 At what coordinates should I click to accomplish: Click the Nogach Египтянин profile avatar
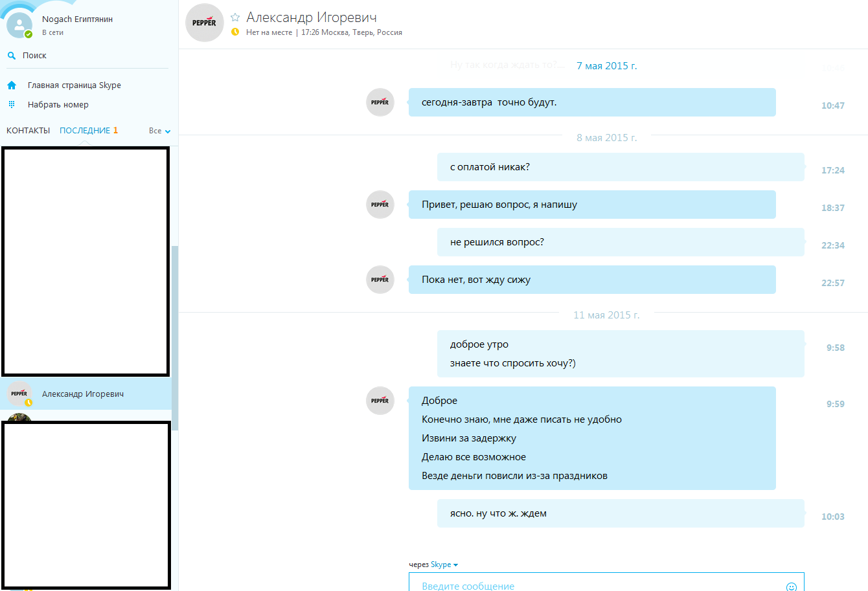click(19, 25)
